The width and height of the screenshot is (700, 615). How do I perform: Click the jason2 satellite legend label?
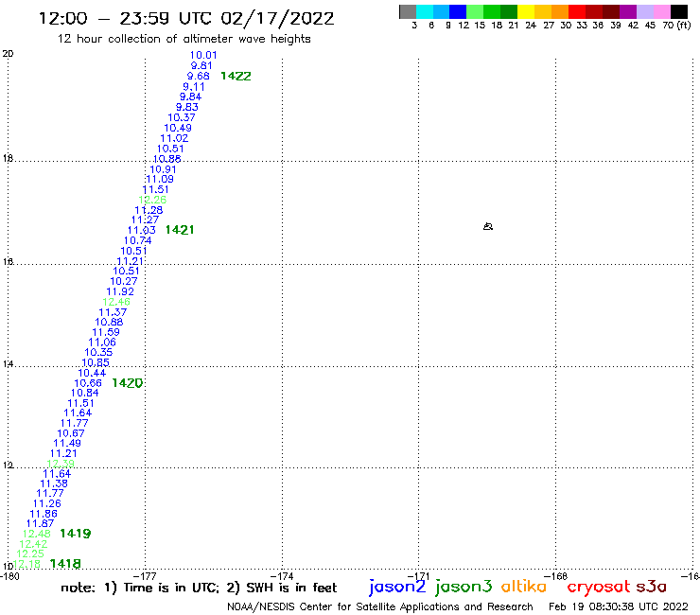[397, 587]
